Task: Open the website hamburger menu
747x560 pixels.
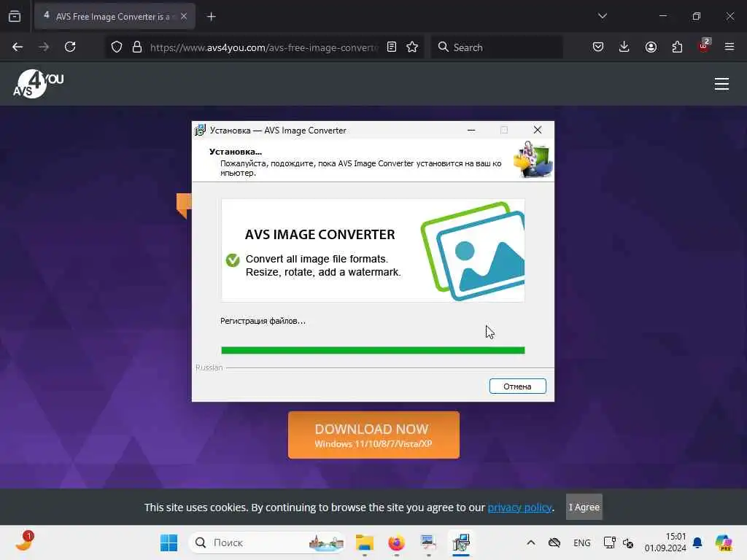Action: click(721, 84)
